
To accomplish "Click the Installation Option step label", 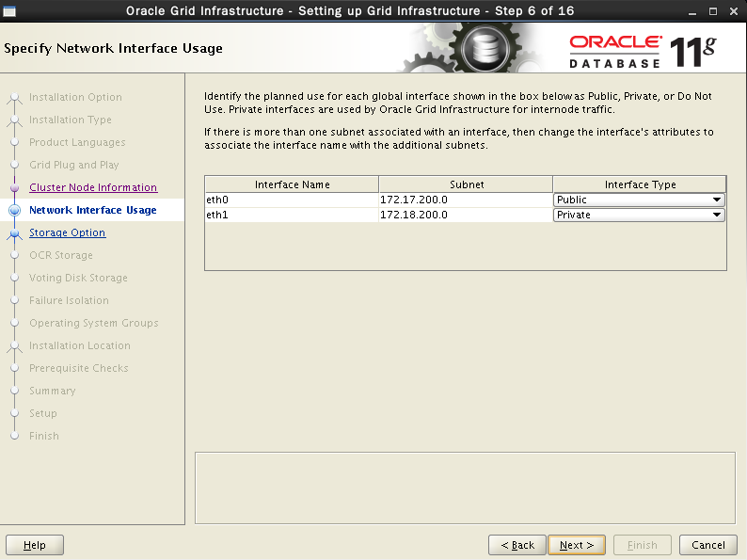I will pos(75,97).
